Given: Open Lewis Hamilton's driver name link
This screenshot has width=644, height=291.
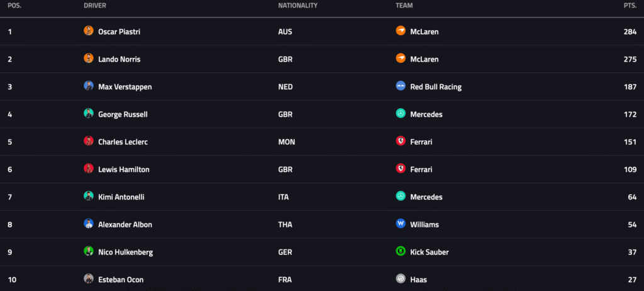Looking at the screenshot, I should 123,169.
